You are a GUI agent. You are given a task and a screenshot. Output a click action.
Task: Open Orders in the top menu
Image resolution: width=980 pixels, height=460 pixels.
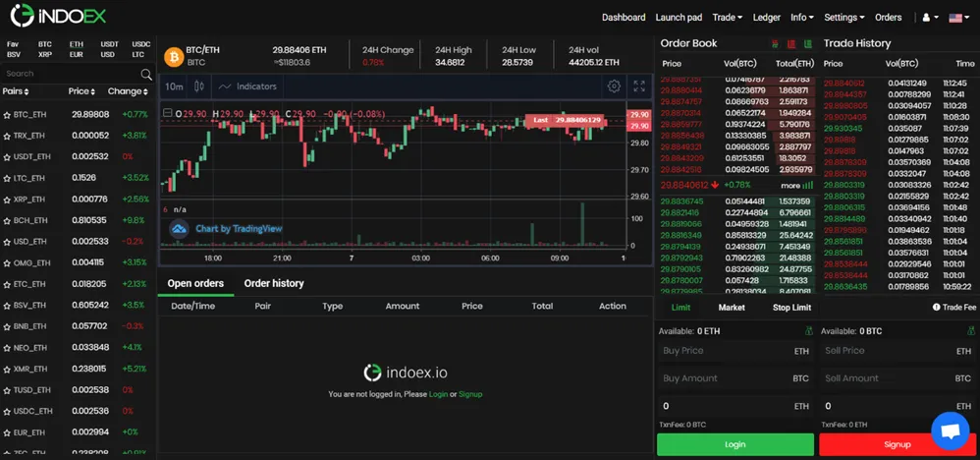tap(888, 18)
